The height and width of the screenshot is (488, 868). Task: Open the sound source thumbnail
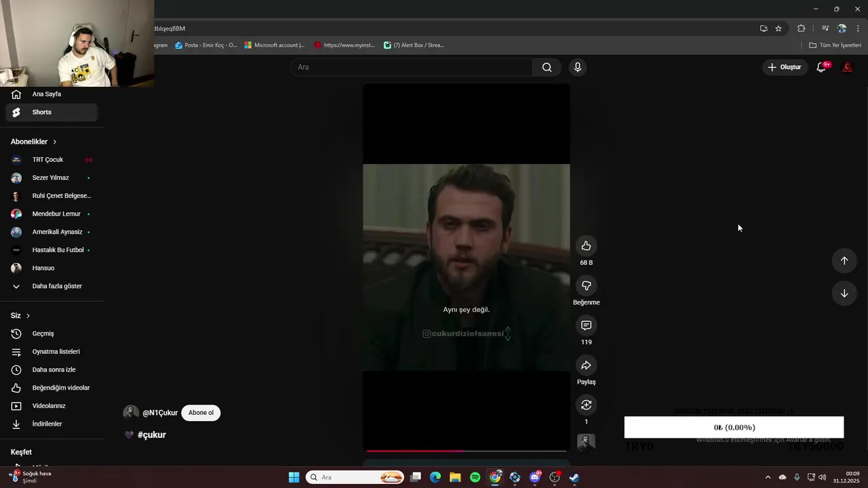586,443
